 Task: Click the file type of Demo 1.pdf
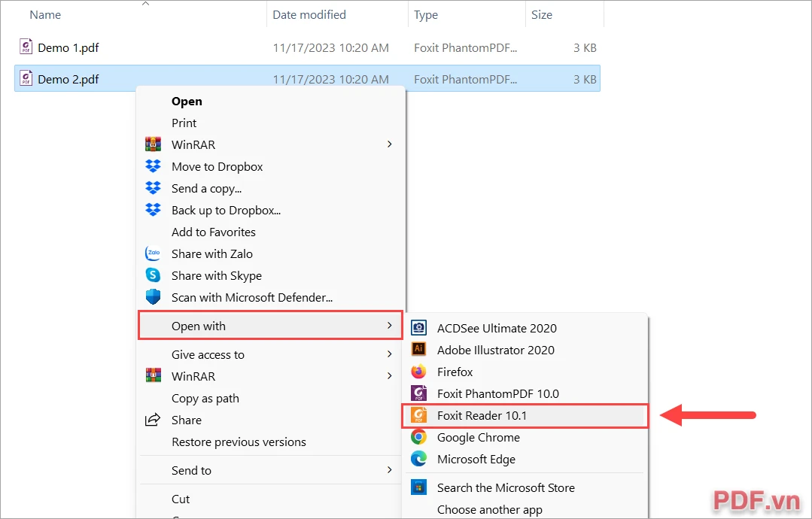pyautogui.click(x=466, y=47)
